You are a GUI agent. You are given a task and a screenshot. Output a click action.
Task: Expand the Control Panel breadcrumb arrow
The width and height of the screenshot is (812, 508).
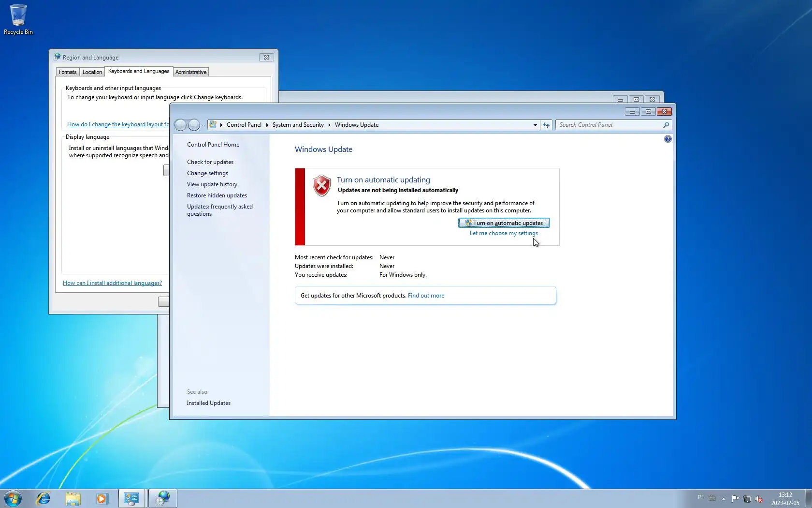(x=267, y=125)
